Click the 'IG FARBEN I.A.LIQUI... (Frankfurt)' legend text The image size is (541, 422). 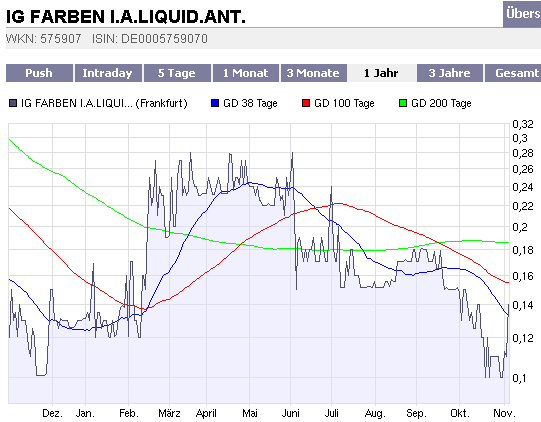tap(104, 103)
